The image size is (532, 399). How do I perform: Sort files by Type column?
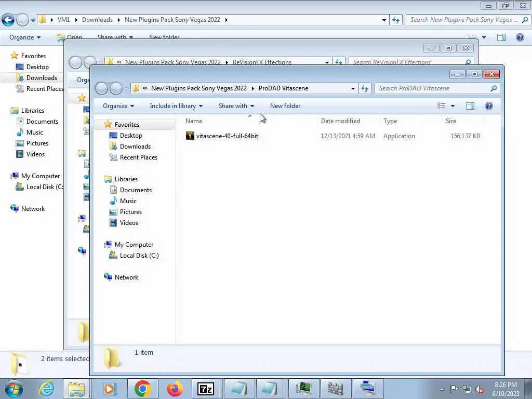pyautogui.click(x=390, y=121)
